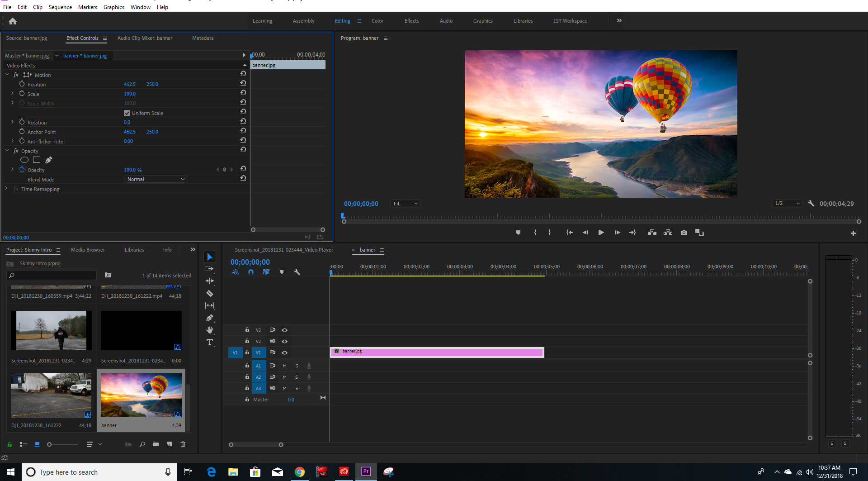The width and height of the screenshot is (868, 481).
Task: Select the Razor tool
Action: pos(210,293)
